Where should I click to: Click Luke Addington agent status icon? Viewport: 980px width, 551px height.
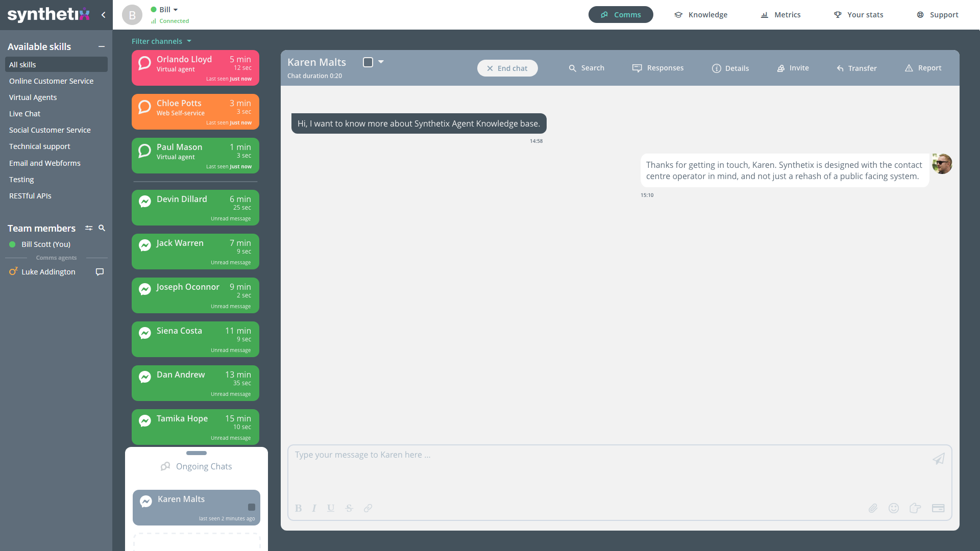coord(13,271)
